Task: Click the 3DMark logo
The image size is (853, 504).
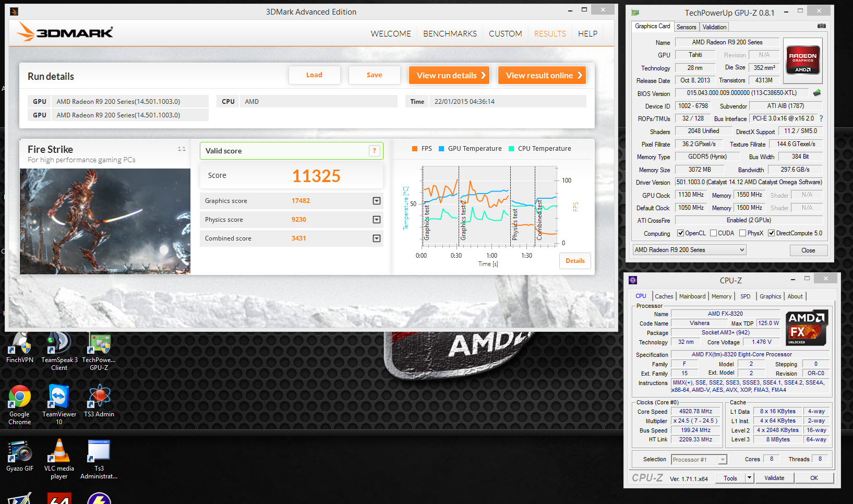Action: point(65,32)
